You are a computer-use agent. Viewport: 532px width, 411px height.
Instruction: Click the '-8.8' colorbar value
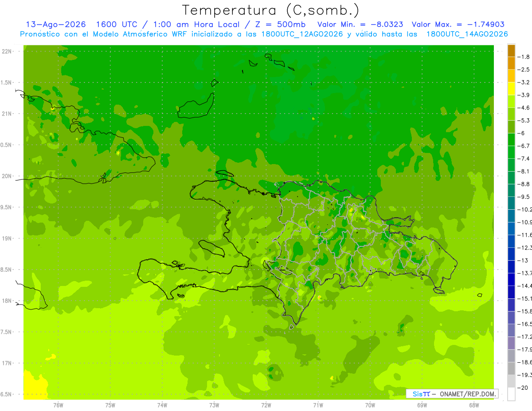[x=524, y=184]
